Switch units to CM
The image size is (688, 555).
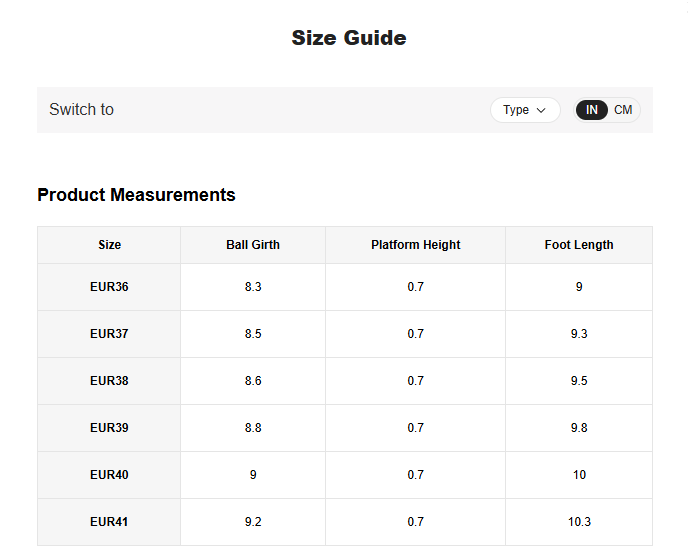(x=623, y=110)
